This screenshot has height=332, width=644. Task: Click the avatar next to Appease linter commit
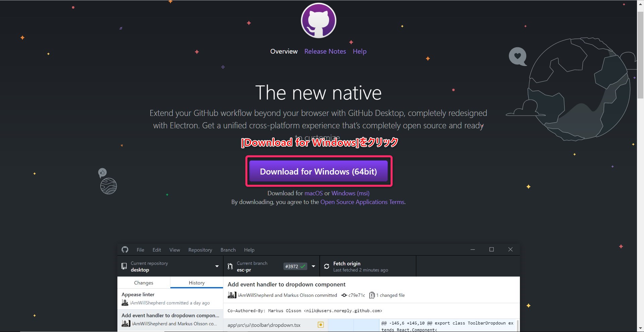coord(125,303)
